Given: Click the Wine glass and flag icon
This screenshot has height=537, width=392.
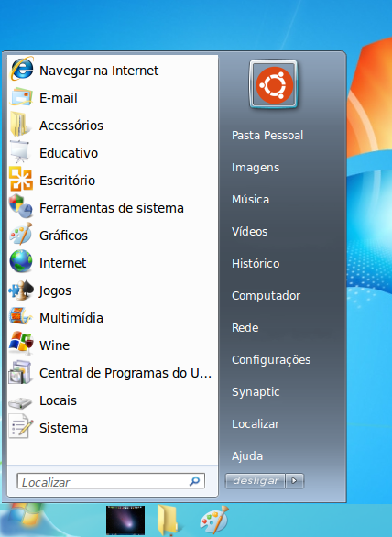Looking at the screenshot, I should [21, 344].
